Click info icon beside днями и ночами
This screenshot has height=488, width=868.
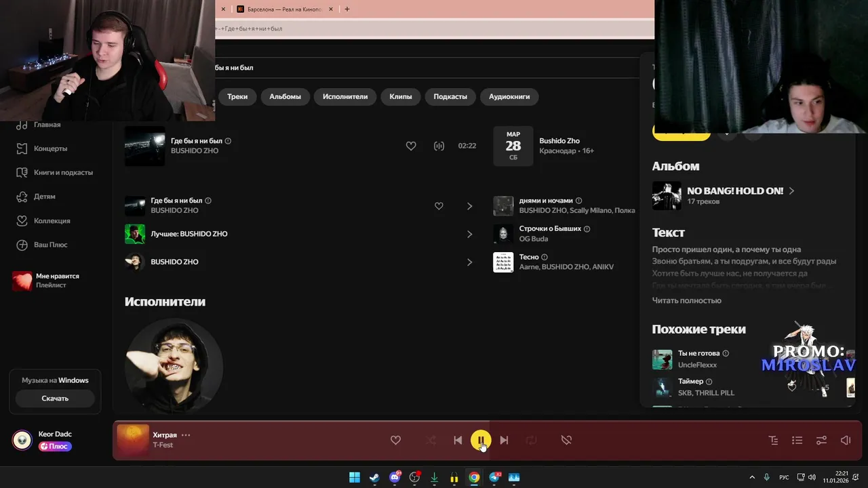578,201
